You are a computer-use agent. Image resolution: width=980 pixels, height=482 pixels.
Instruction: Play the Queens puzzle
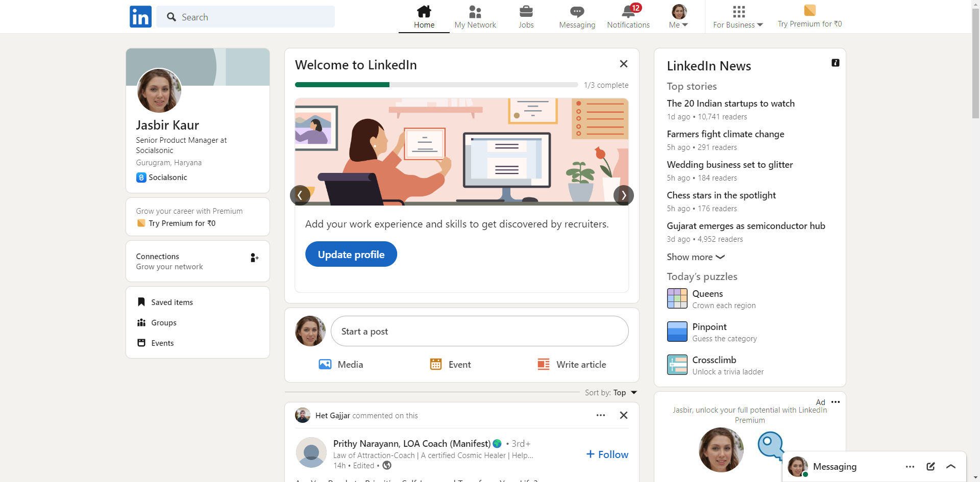point(712,299)
